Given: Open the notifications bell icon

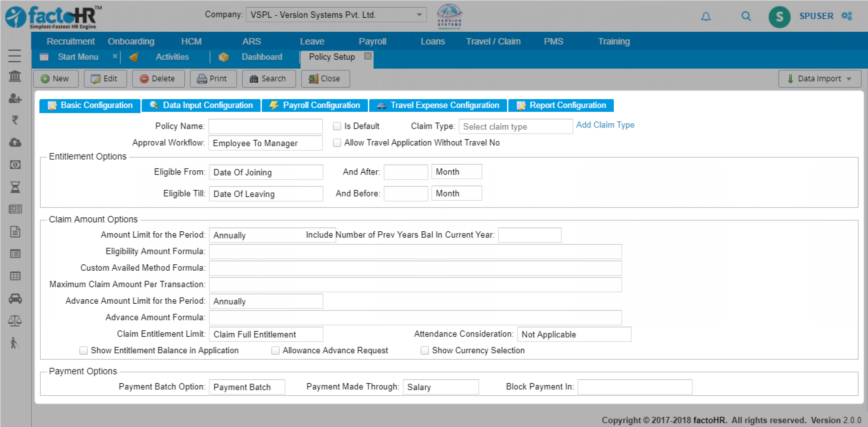Looking at the screenshot, I should pyautogui.click(x=706, y=17).
